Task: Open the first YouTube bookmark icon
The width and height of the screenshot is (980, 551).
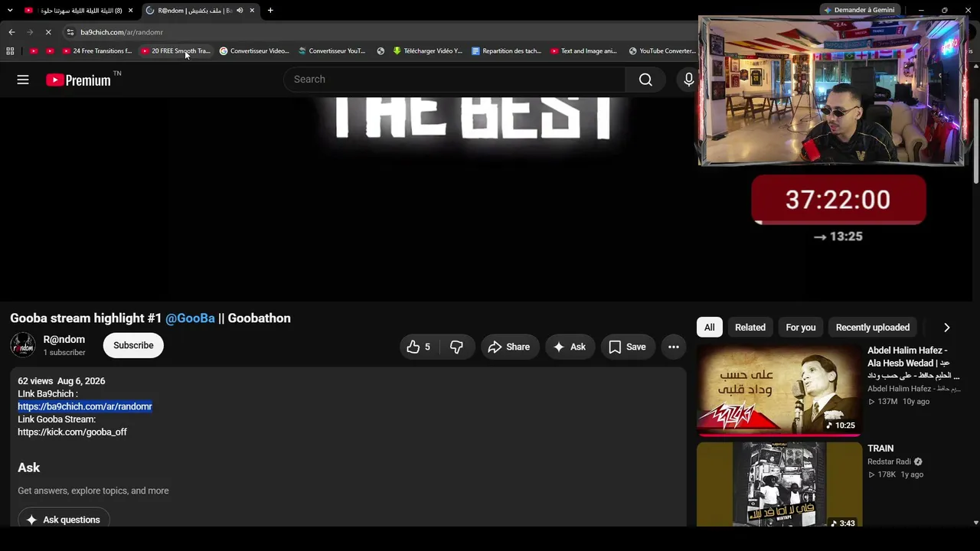Action: pyautogui.click(x=34, y=51)
